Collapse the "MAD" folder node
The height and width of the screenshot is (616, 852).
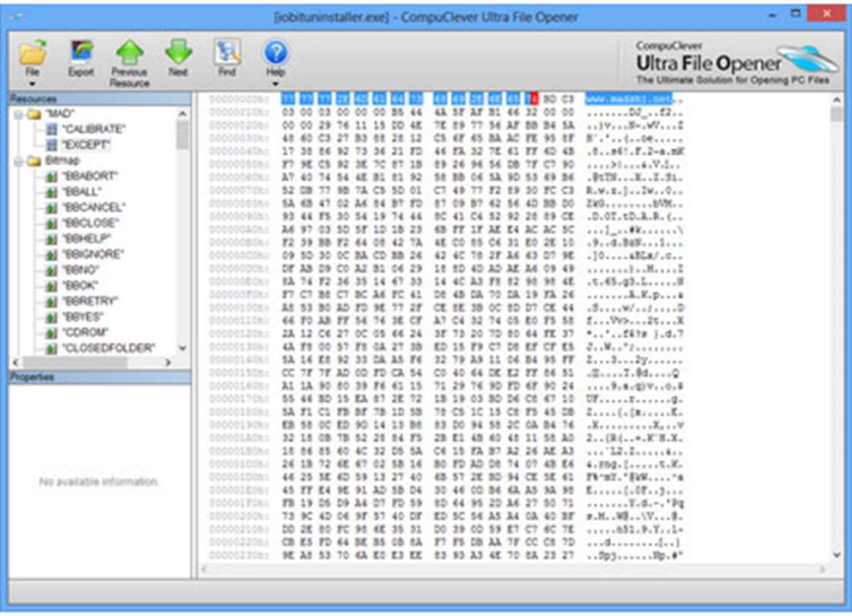pyautogui.click(x=18, y=114)
